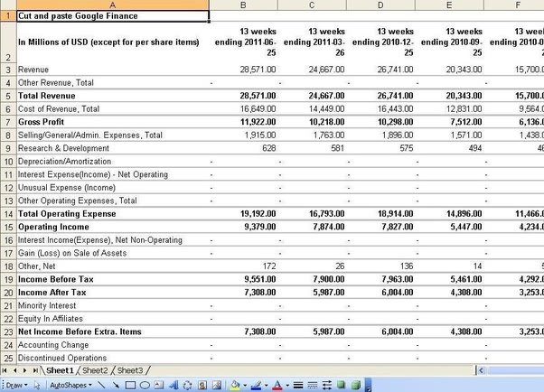
Task: Select Income Before Tax value 7,963.00
Action: pyautogui.click(x=380, y=279)
